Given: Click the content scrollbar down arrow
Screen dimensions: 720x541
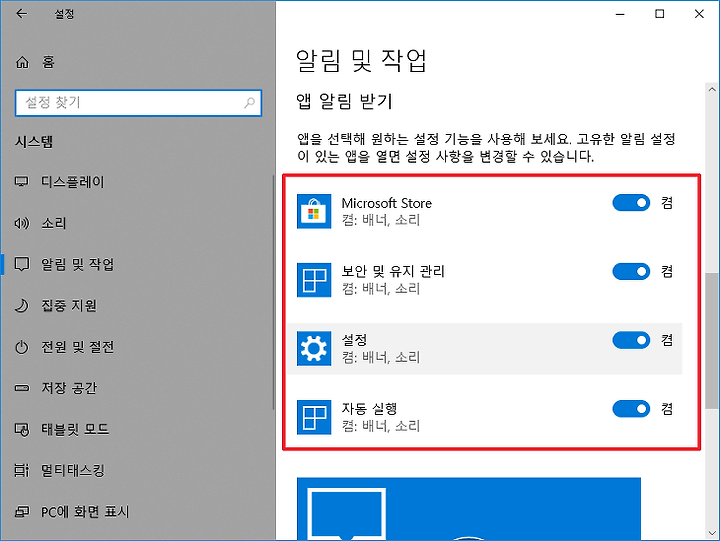Looking at the screenshot, I should [712, 534].
